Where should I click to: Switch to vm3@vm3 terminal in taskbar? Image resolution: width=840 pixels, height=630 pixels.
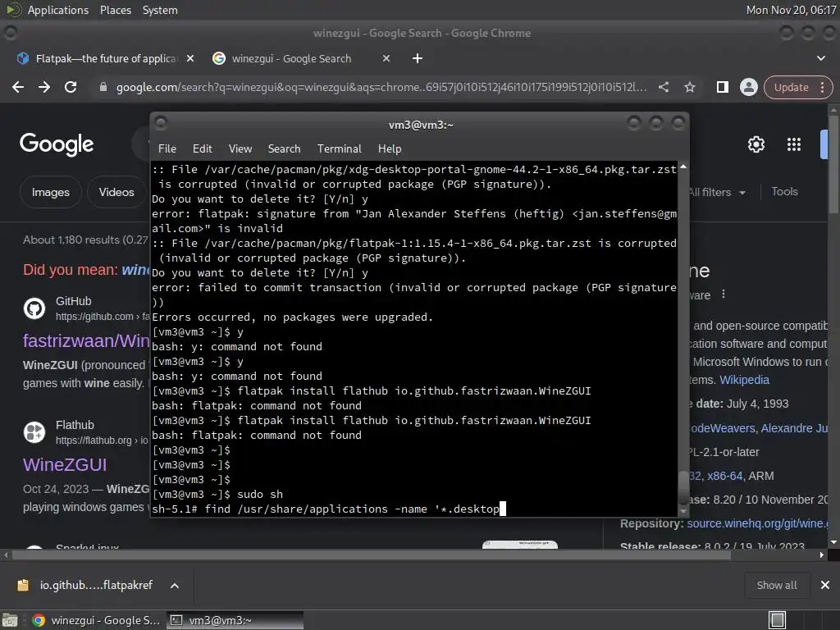(235, 620)
